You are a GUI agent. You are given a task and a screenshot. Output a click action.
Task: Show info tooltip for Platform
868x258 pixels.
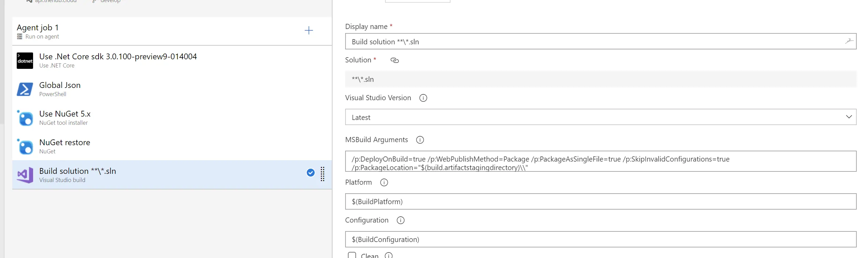click(x=384, y=183)
